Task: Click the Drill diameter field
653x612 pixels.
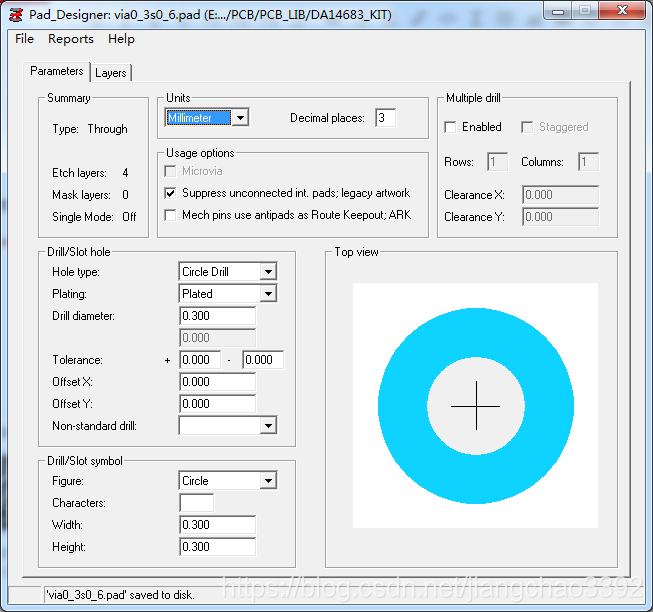Action: coord(217,316)
